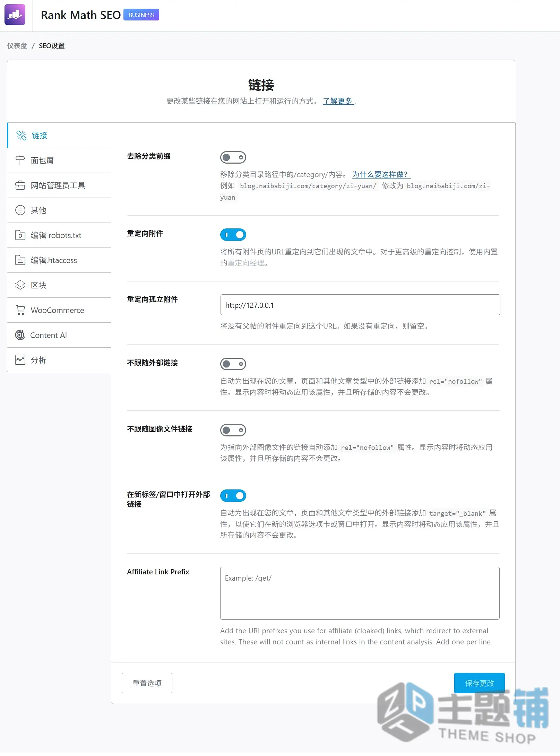Click the links tab chain icon
Screen dimensions: 560x756
coord(21,135)
